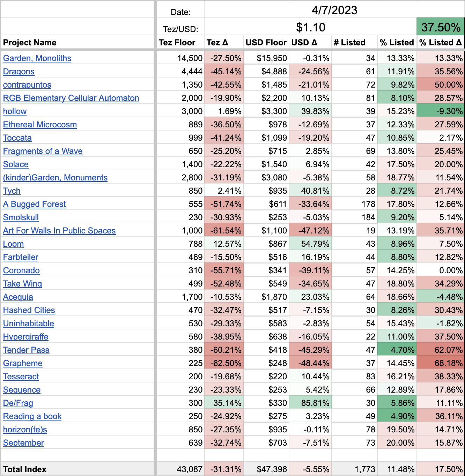This screenshot has width=465, height=476.
Task: Click the green 37.50% summary cell
Action: point(441,27)
